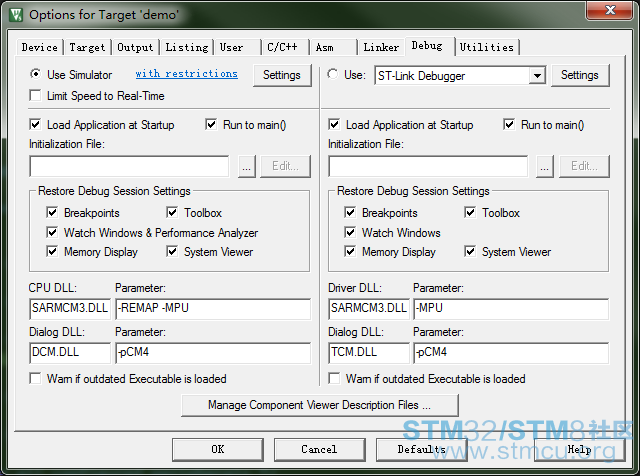Toggle simulator Run to main() checkbox
Image resolution: width=640 pixels, height=476 pixels.
tap(211, 124)
